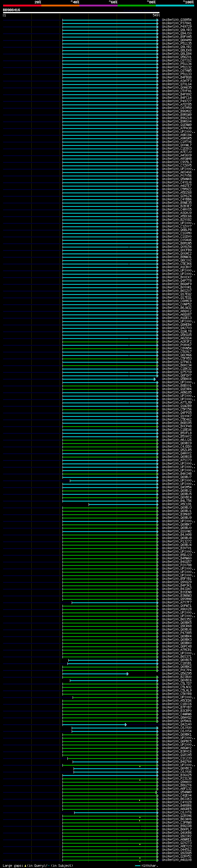Click hit label UniRef100_A3ATF3
The width and height of the screenshot is (197, 868).
177,81
